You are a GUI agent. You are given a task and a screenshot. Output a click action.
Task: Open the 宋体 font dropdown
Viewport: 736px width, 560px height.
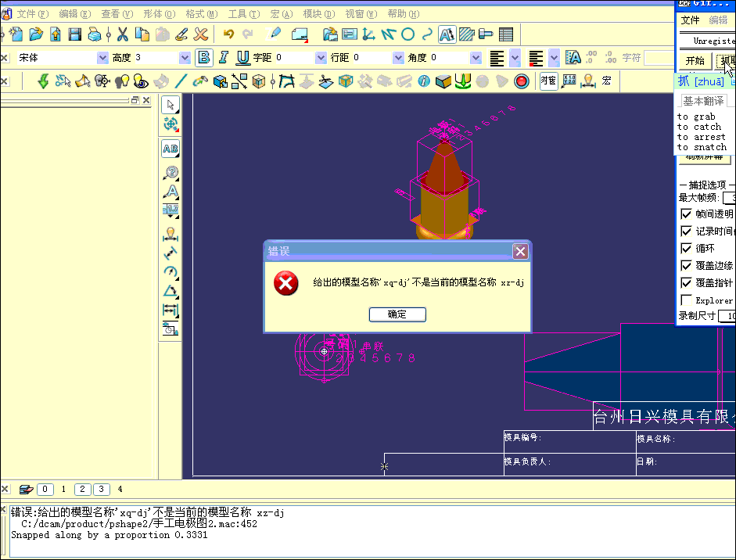coord(102,58)
